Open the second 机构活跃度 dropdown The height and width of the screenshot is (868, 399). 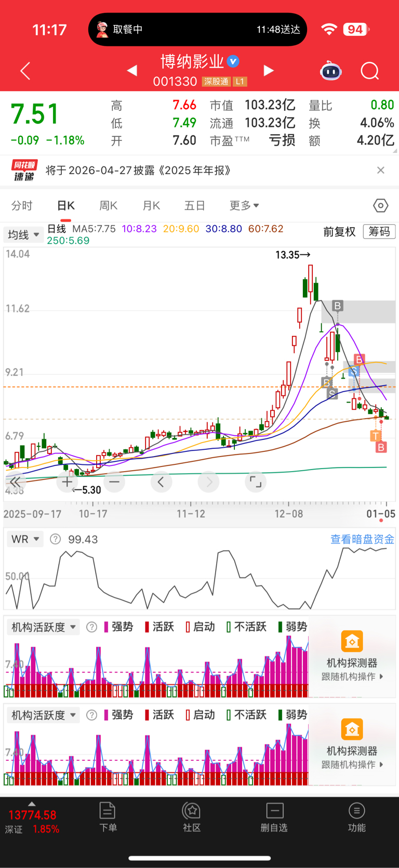click(44, 715)
